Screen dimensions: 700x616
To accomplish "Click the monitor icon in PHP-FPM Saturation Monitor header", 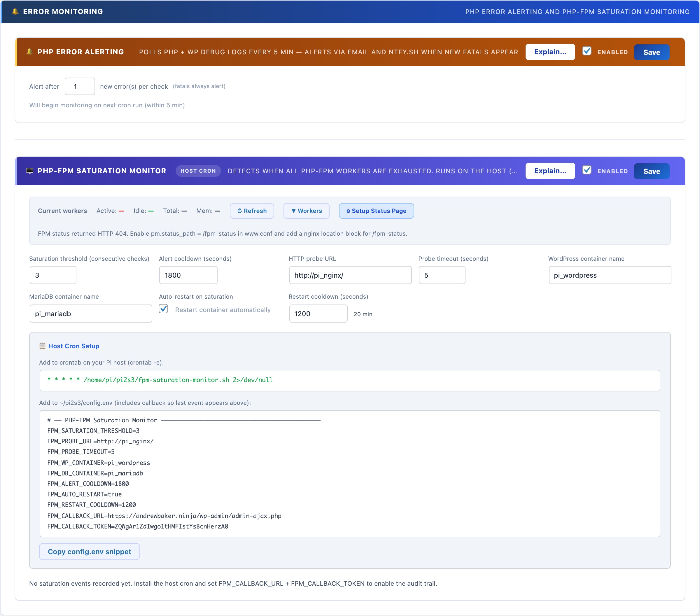I will tap(30, 171).
